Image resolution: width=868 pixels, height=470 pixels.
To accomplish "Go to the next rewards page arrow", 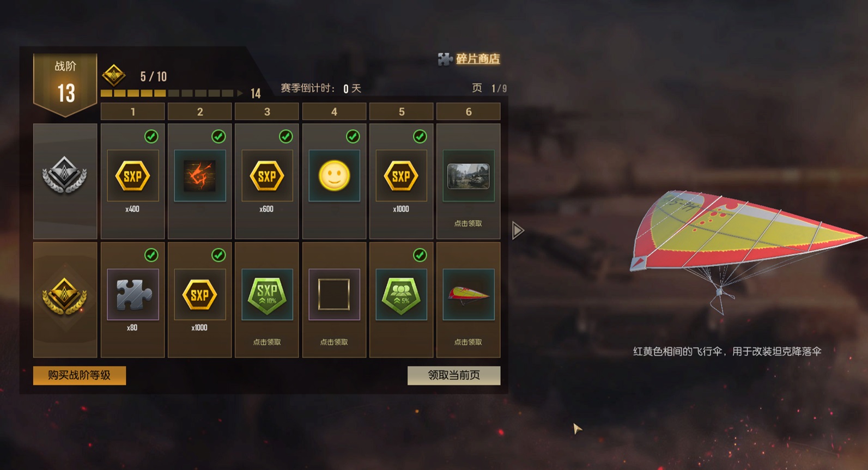I will pos(518,230).
